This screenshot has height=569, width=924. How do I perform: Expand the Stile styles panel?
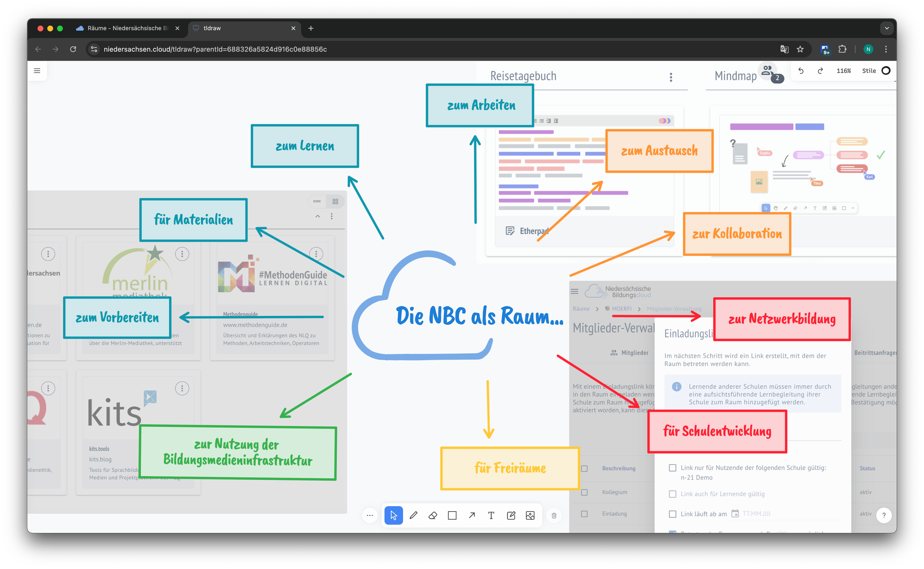[x=869, y=71]
